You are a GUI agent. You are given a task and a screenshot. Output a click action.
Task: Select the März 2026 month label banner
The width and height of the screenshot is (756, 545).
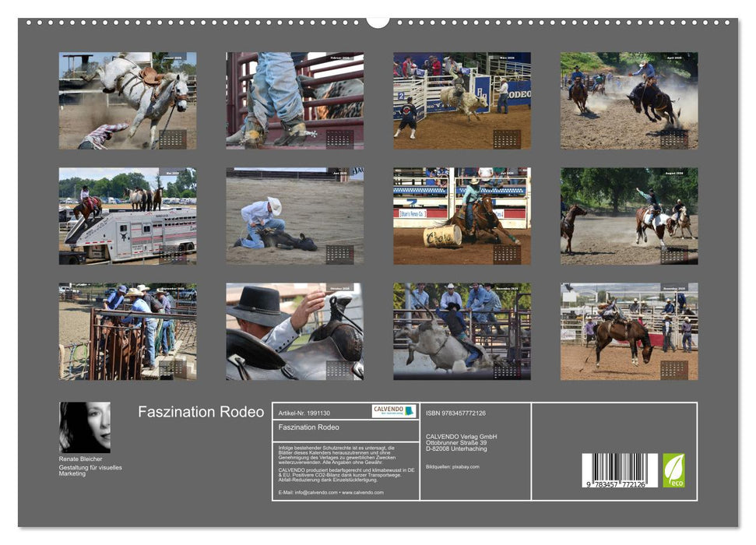pyautogui.click(x=508, y=58)
